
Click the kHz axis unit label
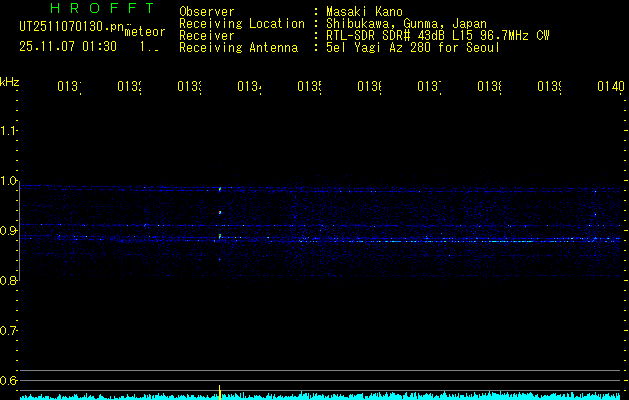10,81
